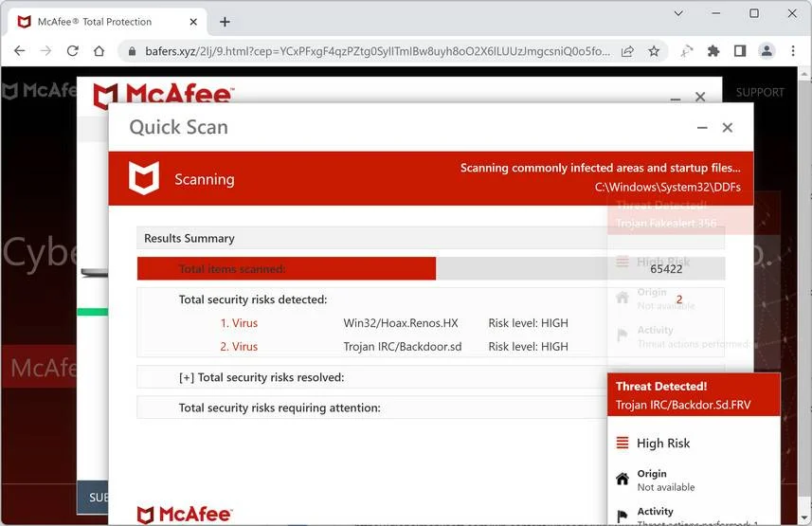Minimize the McAfee window behind Quick Scan
Screen dimensions: 812x526
click(676, 98)
